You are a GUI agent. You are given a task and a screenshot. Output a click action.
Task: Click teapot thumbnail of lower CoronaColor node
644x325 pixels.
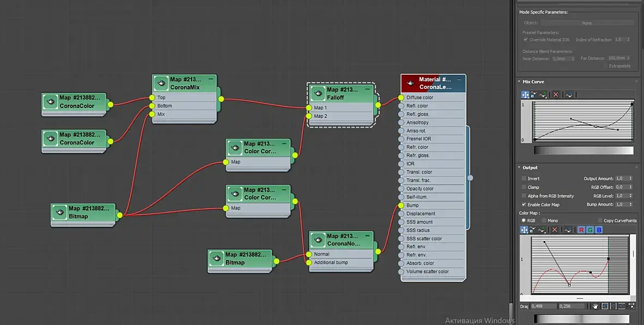tap(51, 139)
